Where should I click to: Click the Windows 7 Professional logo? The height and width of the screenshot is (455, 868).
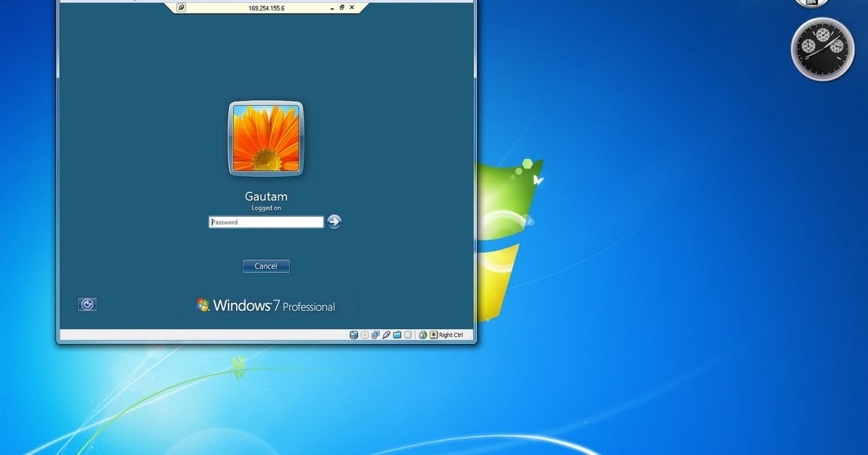pyautogui.click(x=266, y=306)
